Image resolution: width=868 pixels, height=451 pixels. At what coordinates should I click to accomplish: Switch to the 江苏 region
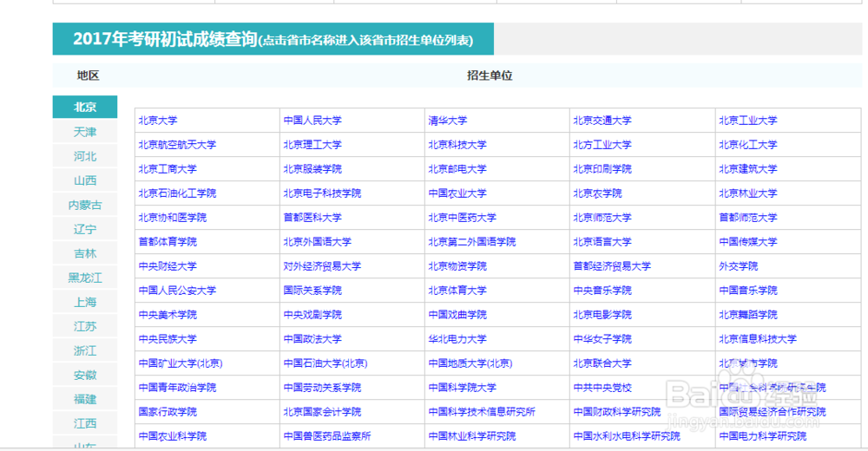[x=85, y=326]
